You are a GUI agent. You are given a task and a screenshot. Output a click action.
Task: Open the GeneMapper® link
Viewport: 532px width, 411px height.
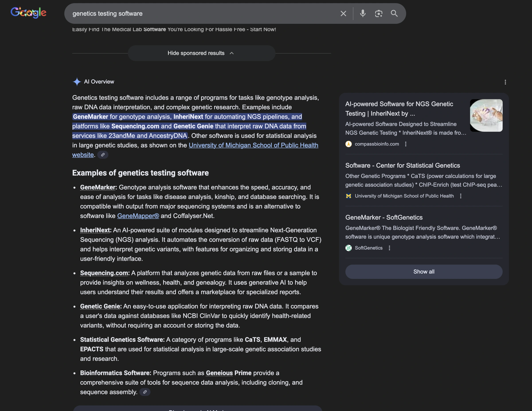coord(138,216)
